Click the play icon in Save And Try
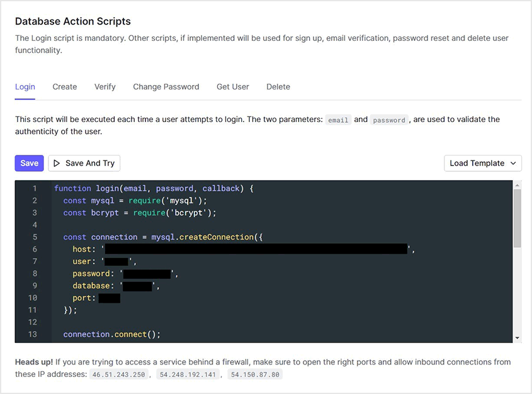The height and width of the screenshot is (394, 532). coord(57,163)
